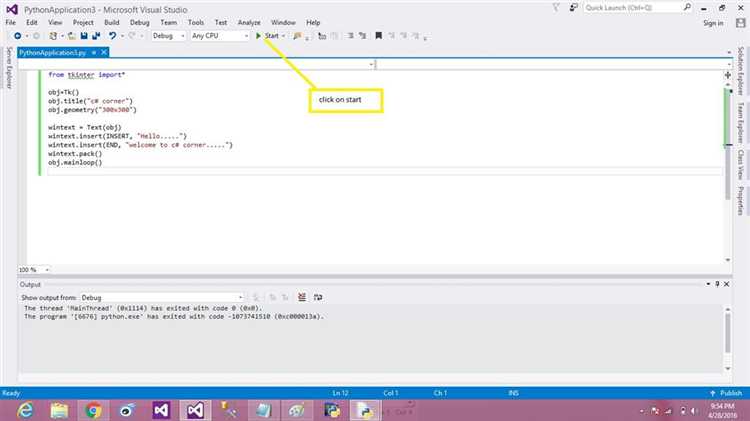This screenshot has width=750, height=421.
Task: Open the Analyze menu
Action: pos(249,22)
